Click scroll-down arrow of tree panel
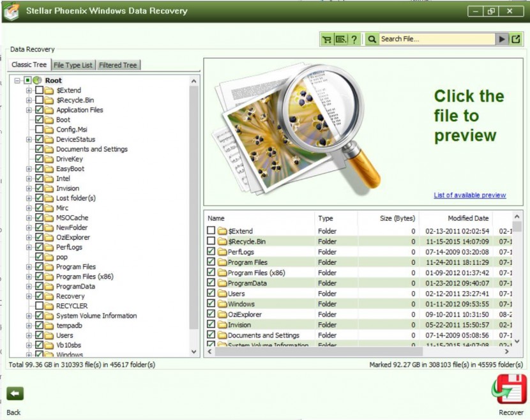This screenshot has width=530, height=420. click(x=193, y=352)
